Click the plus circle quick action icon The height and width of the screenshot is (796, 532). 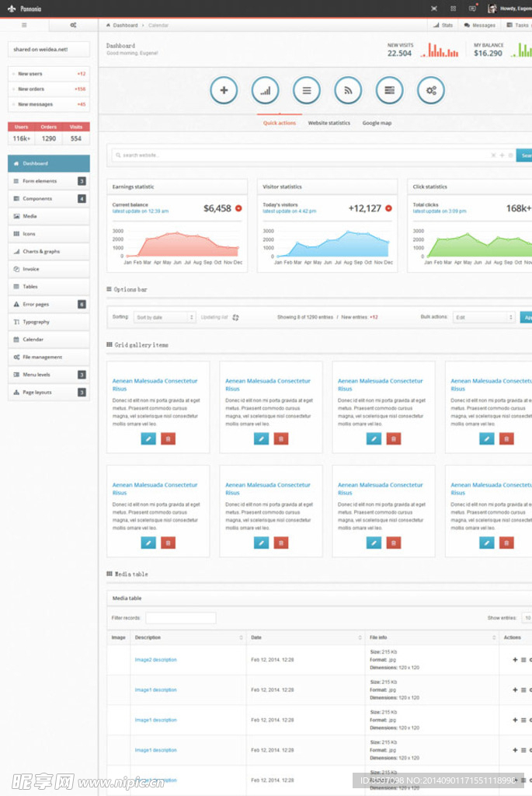(x=224, y=91)
